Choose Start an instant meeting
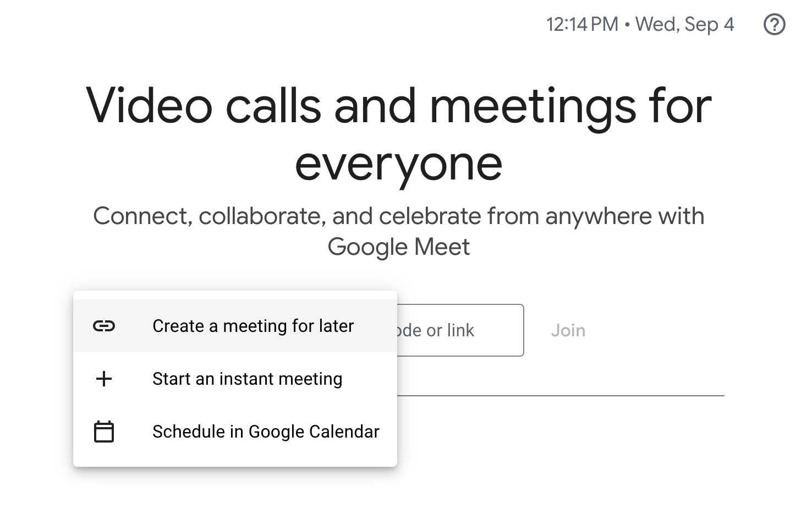The height and width of the screenshot is (524, 812). pyautogui.click(x=235, y=379)
